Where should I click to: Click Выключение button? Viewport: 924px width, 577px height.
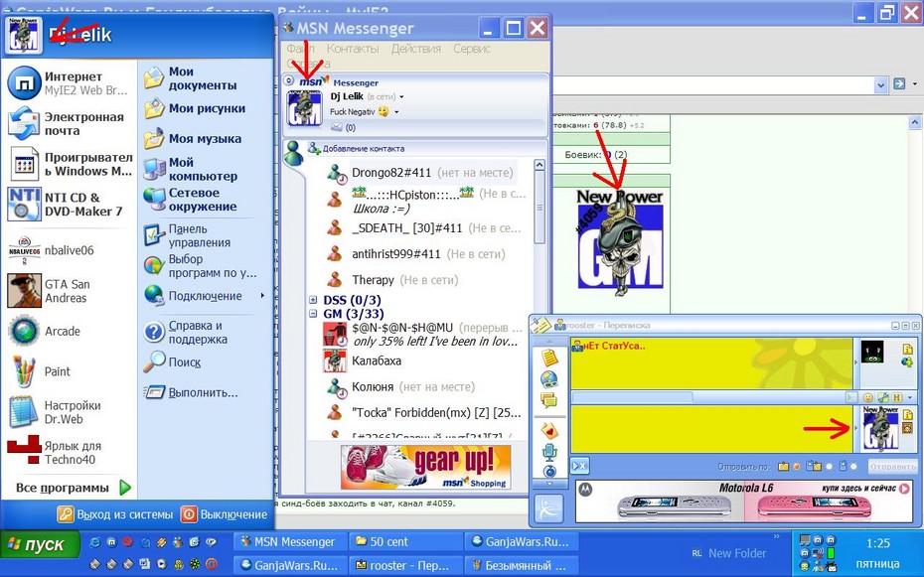coord(225,514)
